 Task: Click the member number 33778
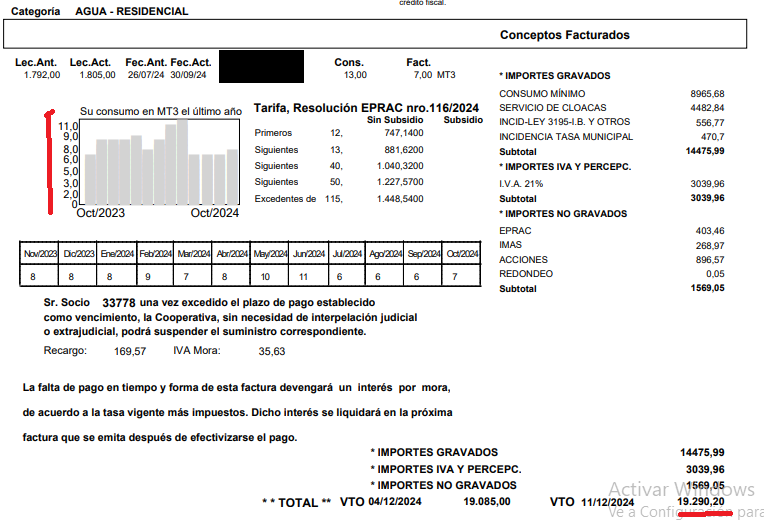119,303
